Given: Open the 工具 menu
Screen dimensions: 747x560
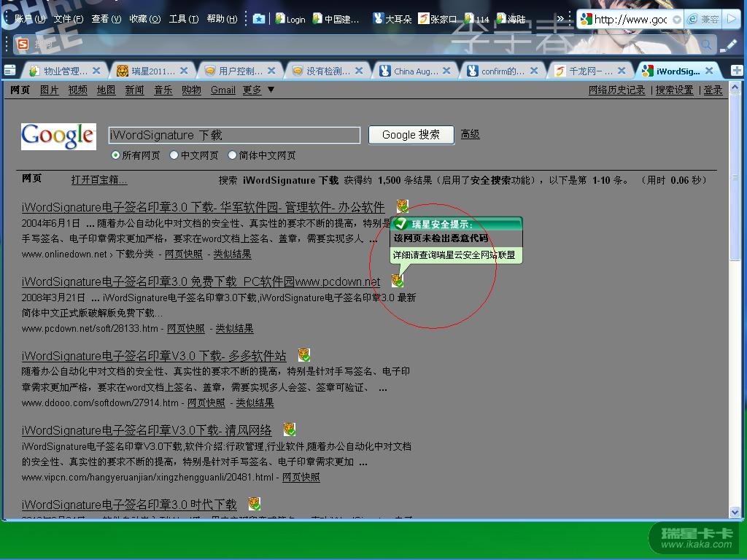Looking at the screenshot, I should coord(183,19).
